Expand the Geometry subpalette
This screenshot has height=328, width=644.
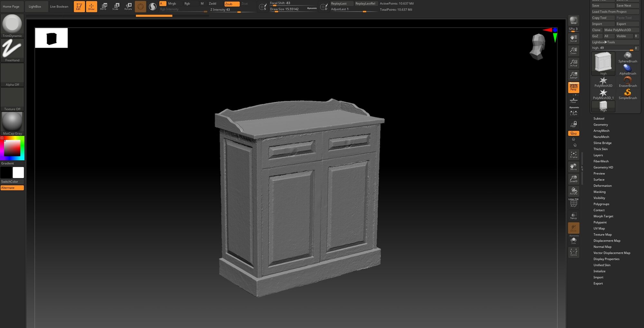601,125
